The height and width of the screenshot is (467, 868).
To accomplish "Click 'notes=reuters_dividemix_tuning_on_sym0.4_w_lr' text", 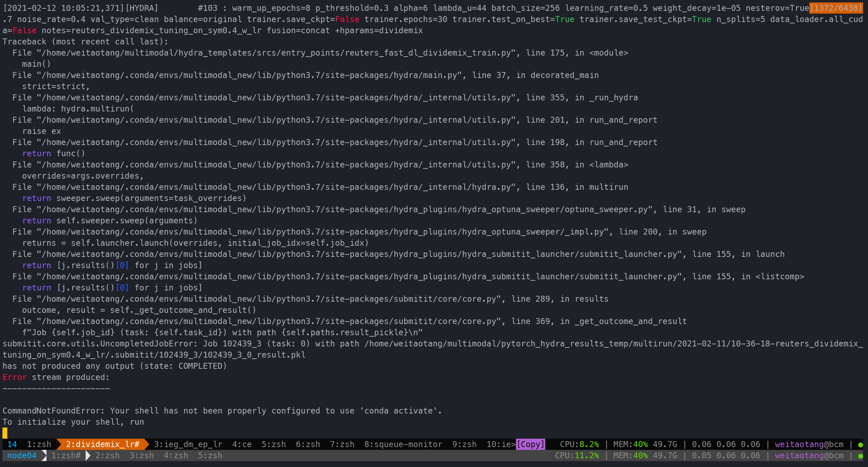I will [152, 30].
